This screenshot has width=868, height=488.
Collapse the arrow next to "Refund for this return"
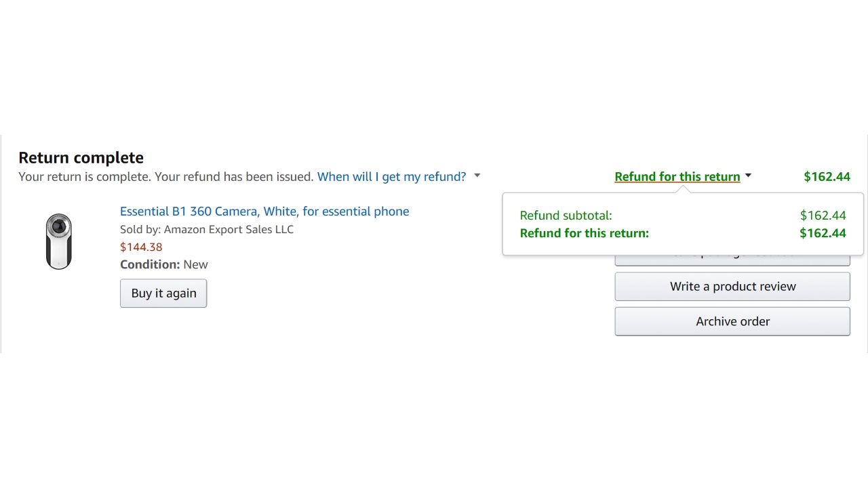(x=748, y=176)
